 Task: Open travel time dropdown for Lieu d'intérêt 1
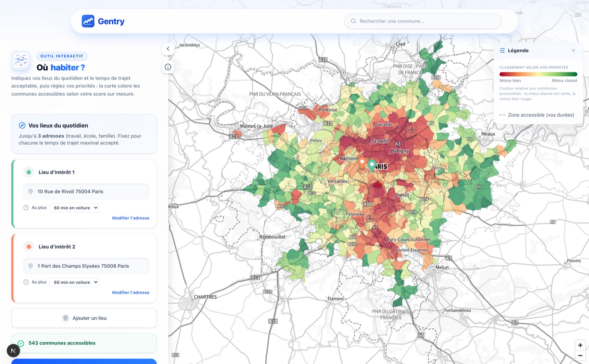pyautogui.click(x=74, y=208)
